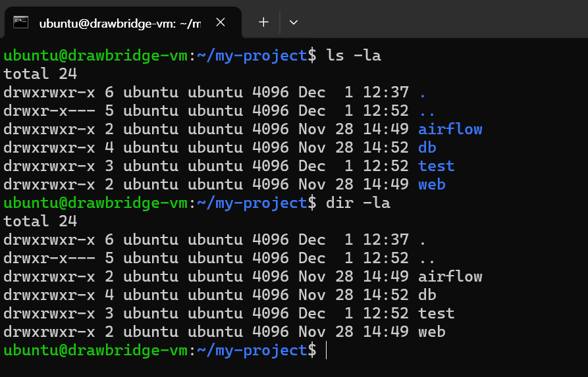This screenshot has height=377, width=588.
Task: Click the green username in first prompt
Action: (x=31, y=55)
